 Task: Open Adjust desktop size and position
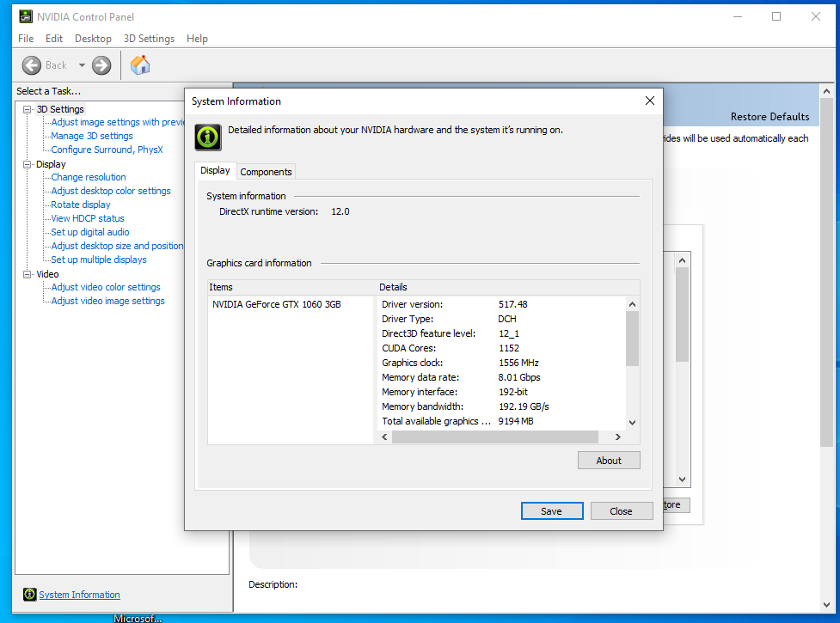[117, 246]
